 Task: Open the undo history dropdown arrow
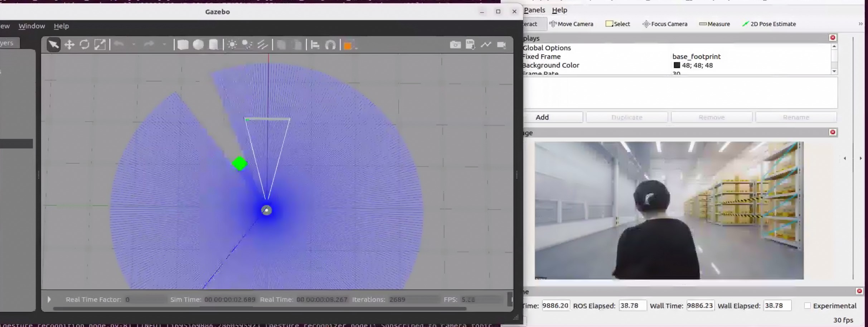(134, 45)
